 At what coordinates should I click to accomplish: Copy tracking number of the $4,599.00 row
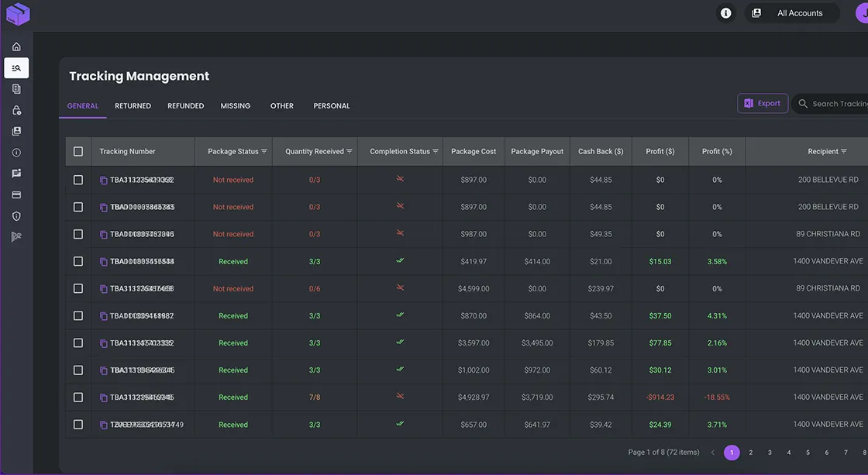pyautogui.click(x=104, y=289)
